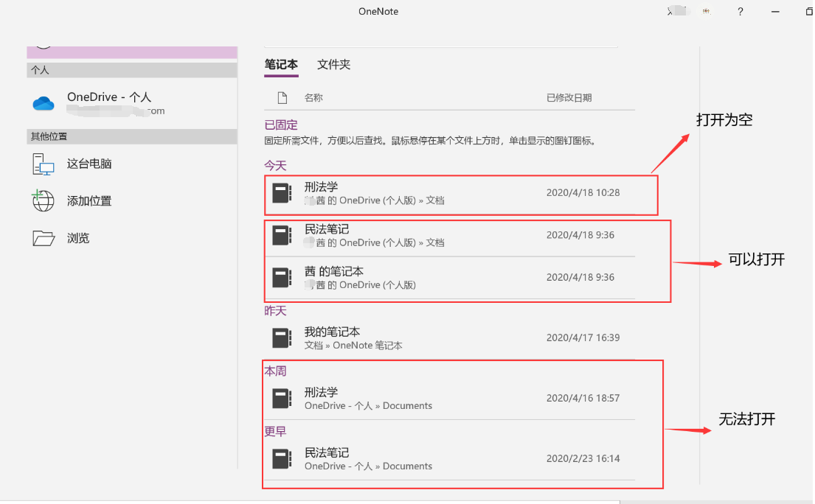
Task: Open the 笔记本 tab
Action: [281, 65]
